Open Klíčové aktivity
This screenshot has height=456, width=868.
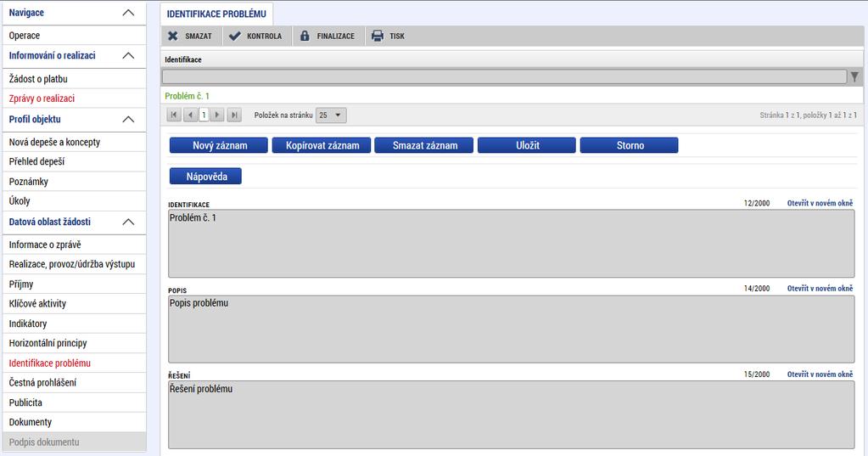point(74,304)
